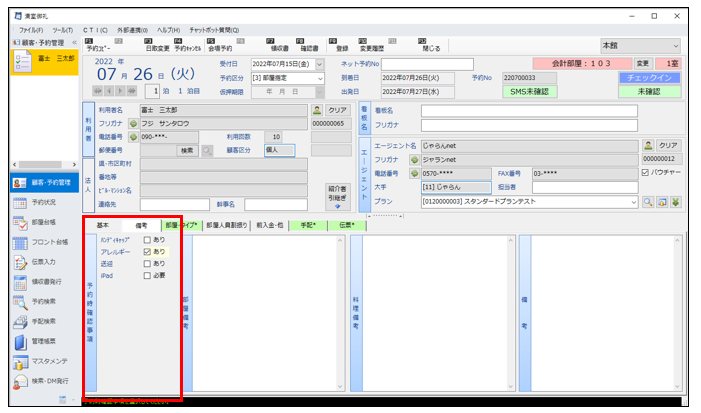Viewport: 701px width, 413px height.
Task: Uncheck the アレルギー あり checkbox
Action: coord(147,252)
